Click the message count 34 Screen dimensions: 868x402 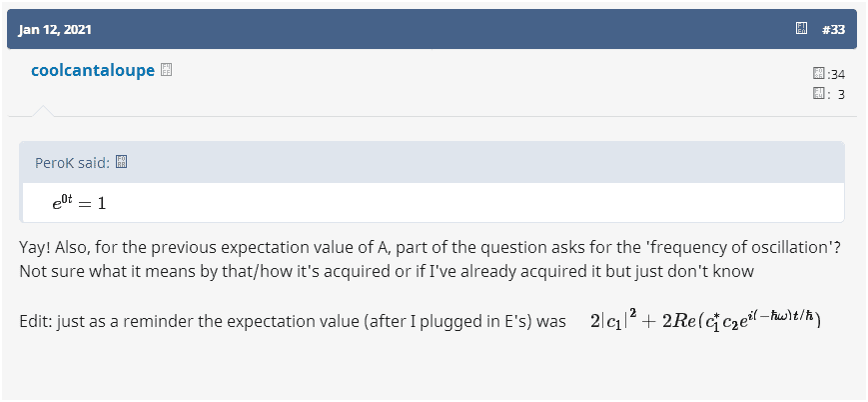click(x=837, y=75)
